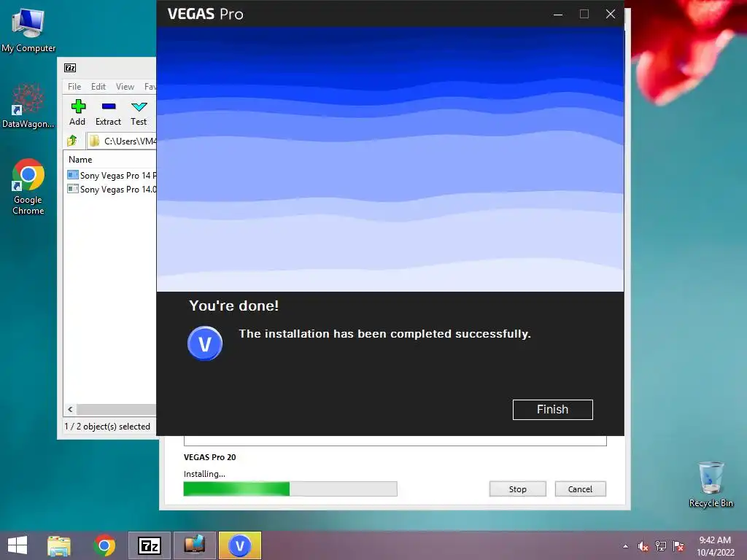
Task: Switch to 7-Zip taskbar button
Action: 149,545
